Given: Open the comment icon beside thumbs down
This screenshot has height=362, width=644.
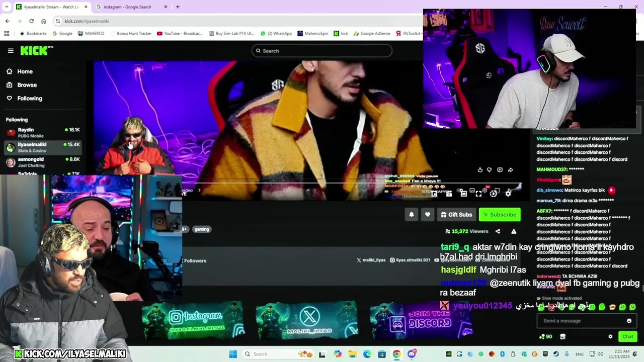Looking at the screenshot, I should pyautogui.click(x=500, y=170).
